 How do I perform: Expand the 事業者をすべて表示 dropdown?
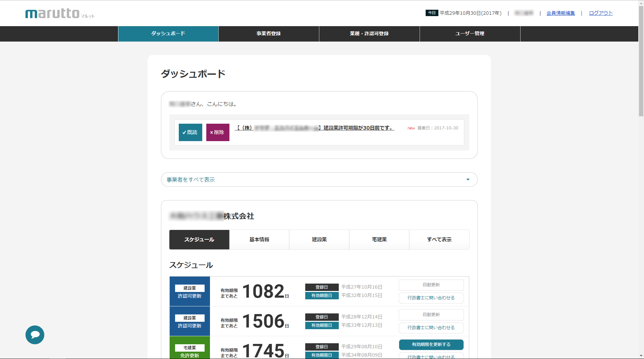click(319, 180)
